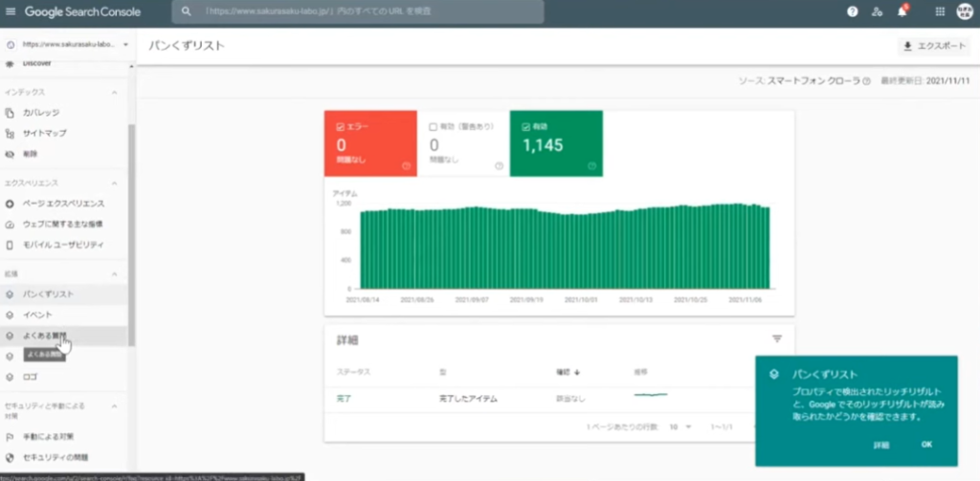Click the サイトマップ sidebar icon
The image size is (980, 481).
[10, 133]
